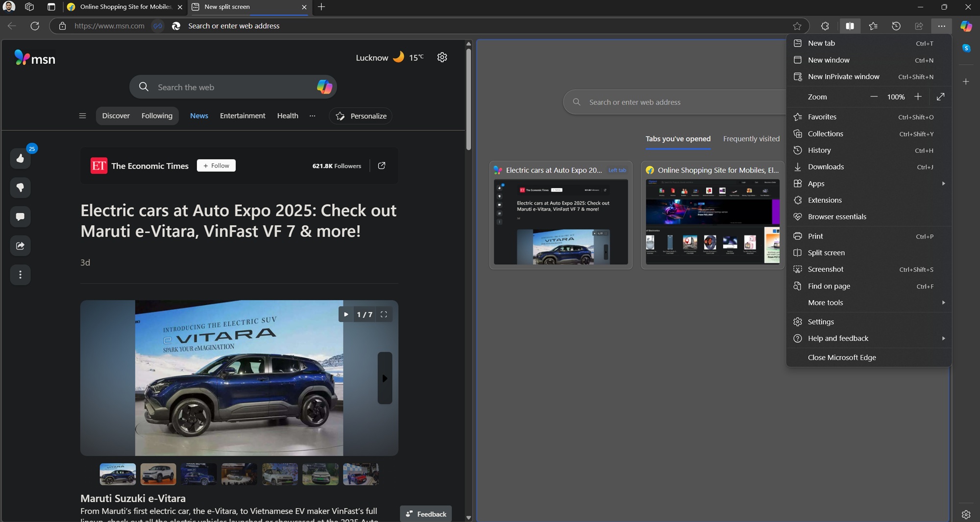
Task: Open Copilot from the toolbar icon
Action: [x=966, y=26]
